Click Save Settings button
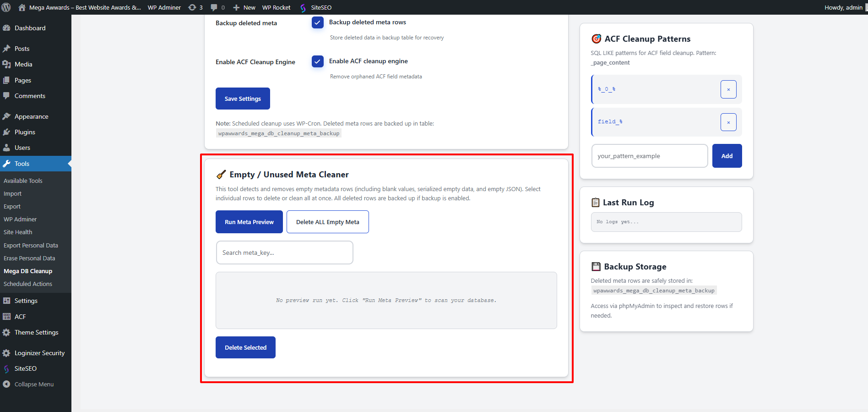 click(243, 99)
